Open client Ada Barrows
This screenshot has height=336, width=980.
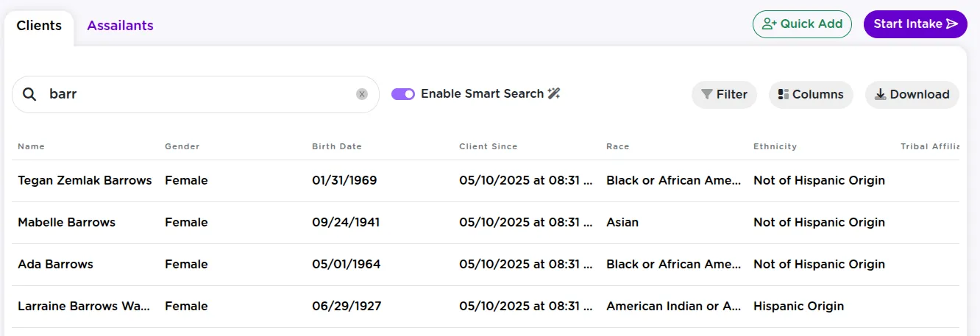(x=55, y=264)
